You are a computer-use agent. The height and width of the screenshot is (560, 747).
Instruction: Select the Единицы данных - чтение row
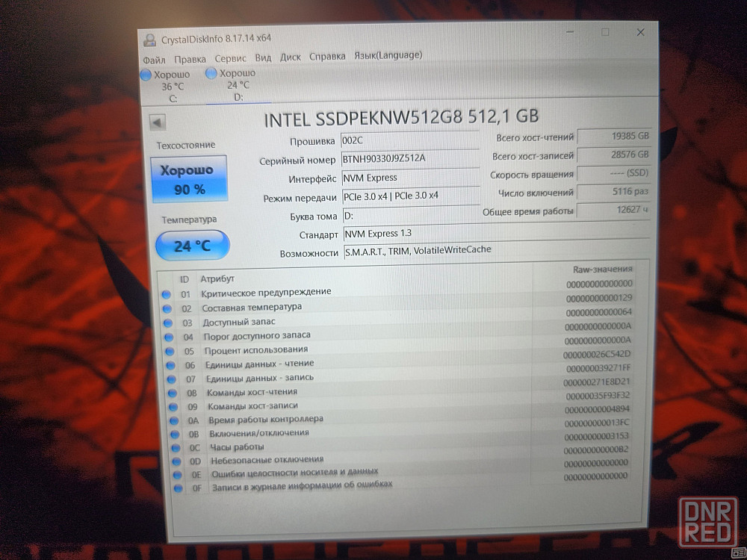[x=397, y=361]
